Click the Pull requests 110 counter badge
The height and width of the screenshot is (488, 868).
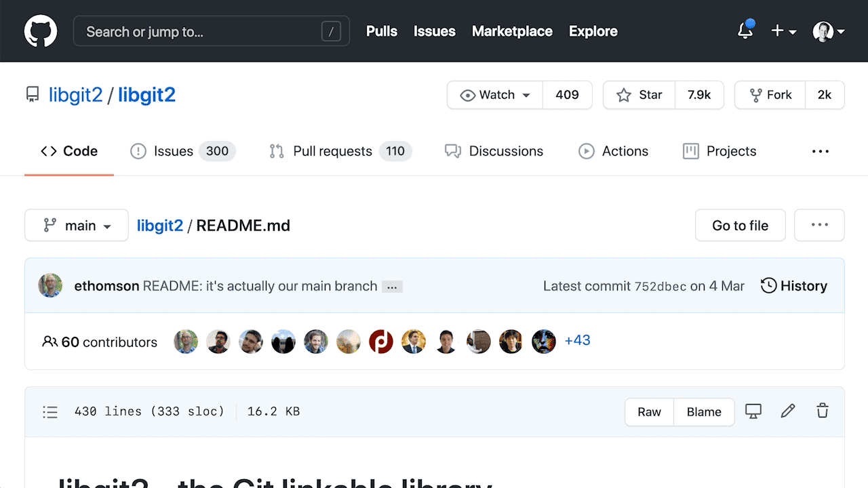click(x=395, y=151)
